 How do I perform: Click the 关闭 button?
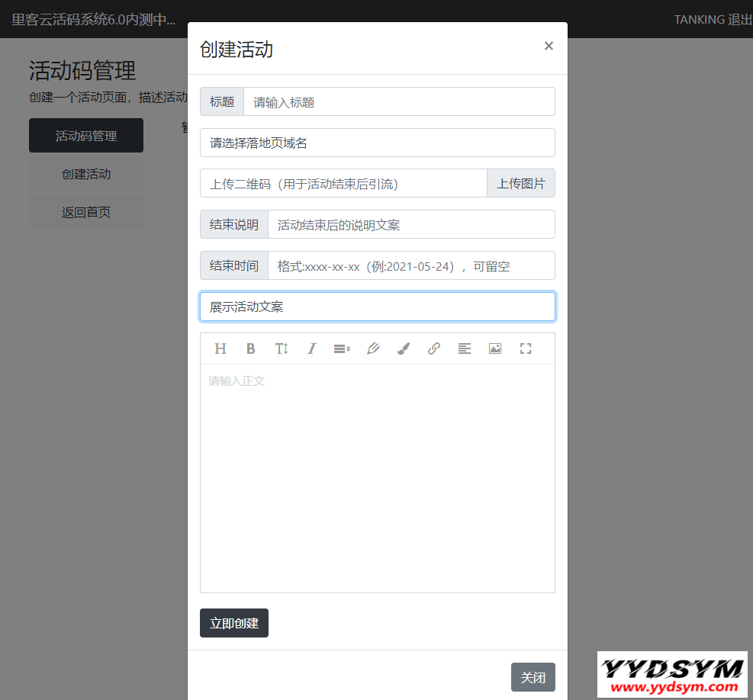(x=533, y=677)
